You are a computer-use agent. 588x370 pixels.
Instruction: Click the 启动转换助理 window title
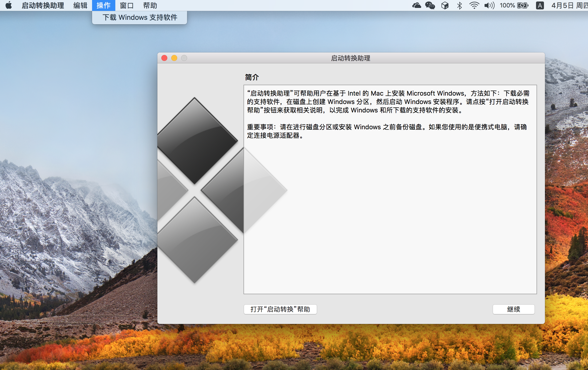tap(351, 58)
